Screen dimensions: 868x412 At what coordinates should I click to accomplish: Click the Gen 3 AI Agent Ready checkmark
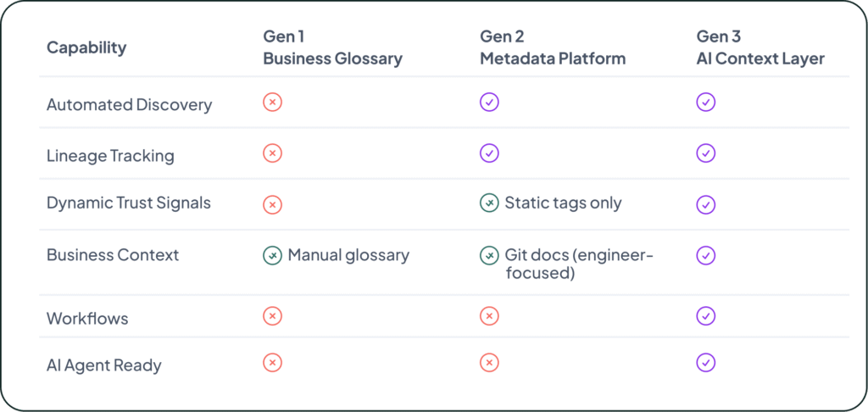pyautogui.click(x=705, y=363)
